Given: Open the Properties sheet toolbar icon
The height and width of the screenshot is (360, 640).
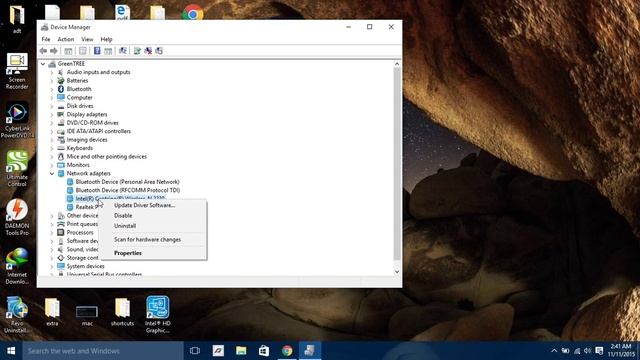Looking at the screenshot, I should coord(82,51).
